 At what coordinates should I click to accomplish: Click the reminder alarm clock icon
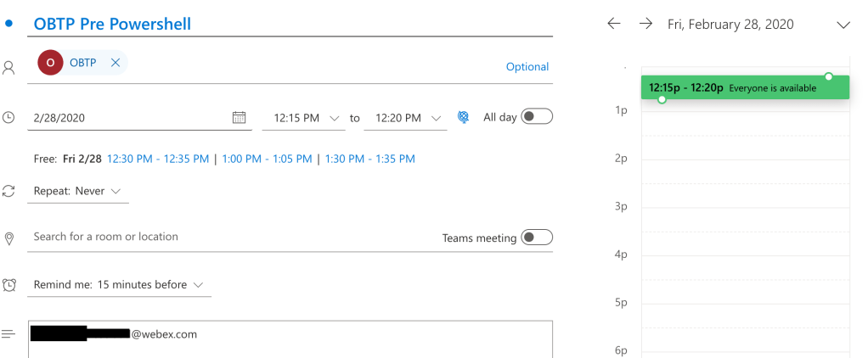pyautogui.click(x=9, y=285)
